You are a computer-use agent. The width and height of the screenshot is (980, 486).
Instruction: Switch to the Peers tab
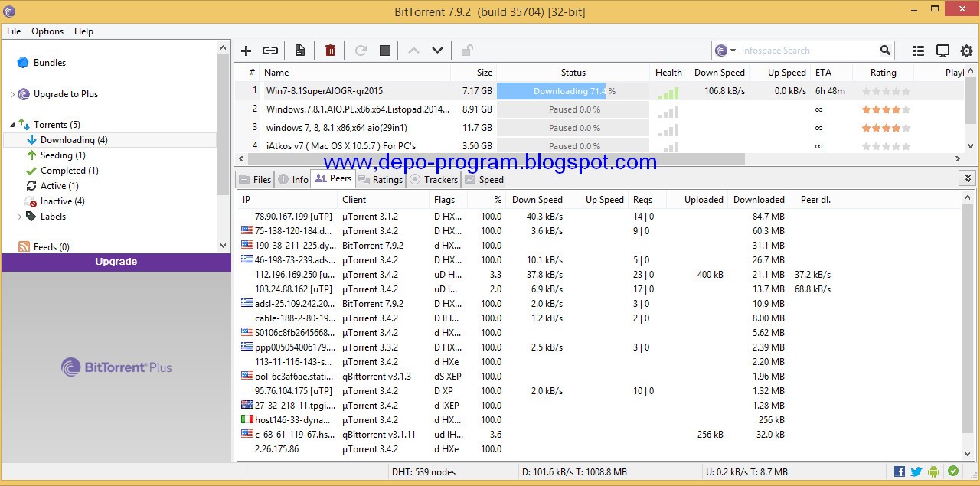333,178
